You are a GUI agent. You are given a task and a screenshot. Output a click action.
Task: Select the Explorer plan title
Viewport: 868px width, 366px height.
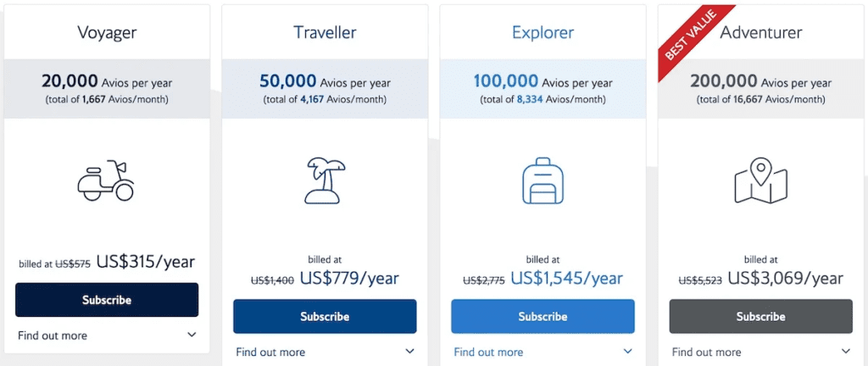coord(542,34)
